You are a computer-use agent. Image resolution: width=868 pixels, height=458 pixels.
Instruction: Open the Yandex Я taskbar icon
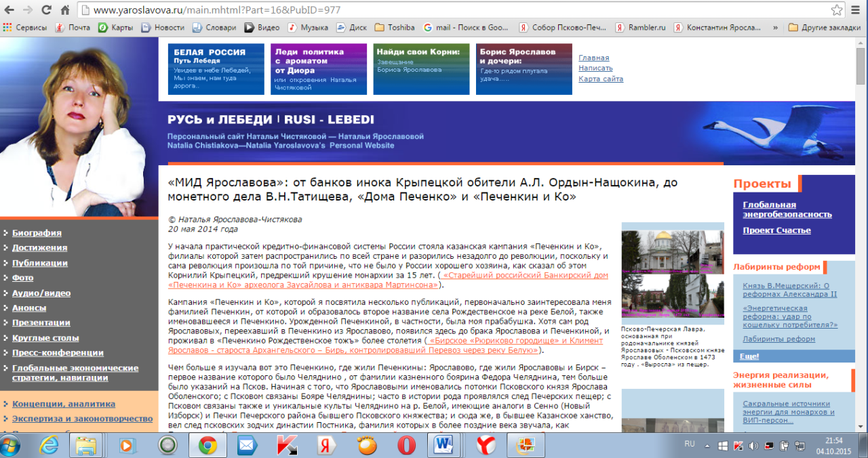tap(327, 445)
